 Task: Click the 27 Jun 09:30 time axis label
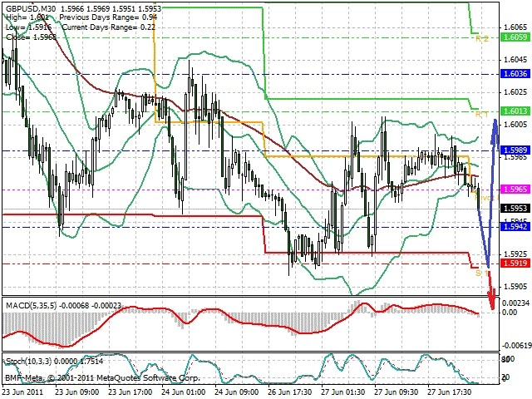click(x=396, y=392)
